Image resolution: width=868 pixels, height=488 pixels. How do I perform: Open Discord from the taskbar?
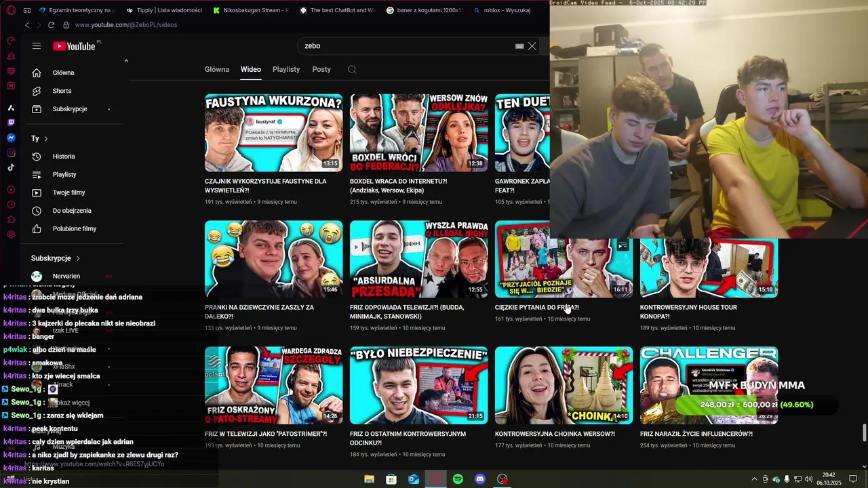pyautogui.click(x=480, y=479)
